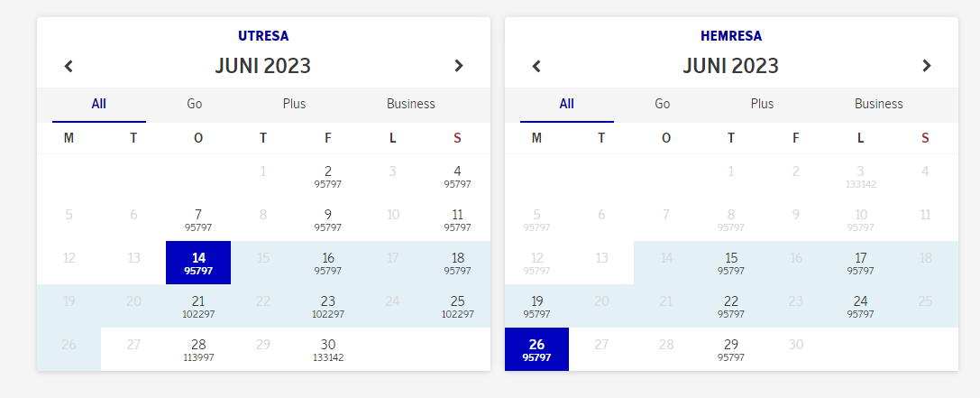Open Business tab in Utresa calendar
The width and height of the screenshot is (980, 398).
(x=411, y=104)
